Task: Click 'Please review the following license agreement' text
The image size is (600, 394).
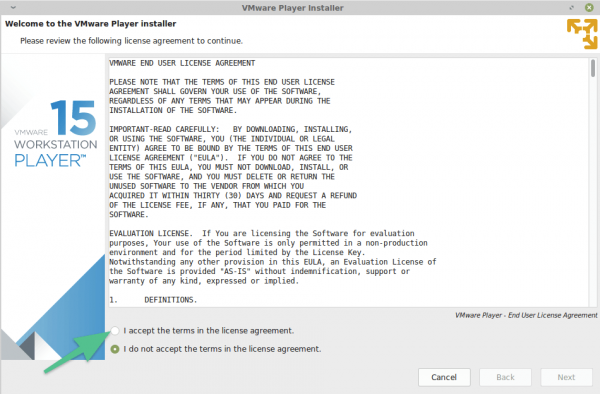Action: click(131, 41)
